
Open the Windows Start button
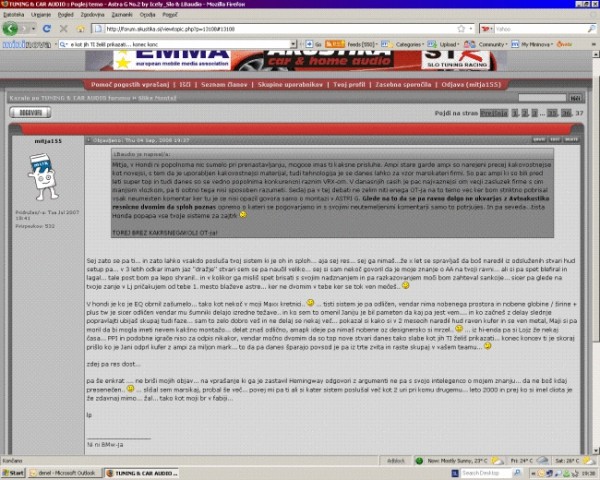point(13,473)
